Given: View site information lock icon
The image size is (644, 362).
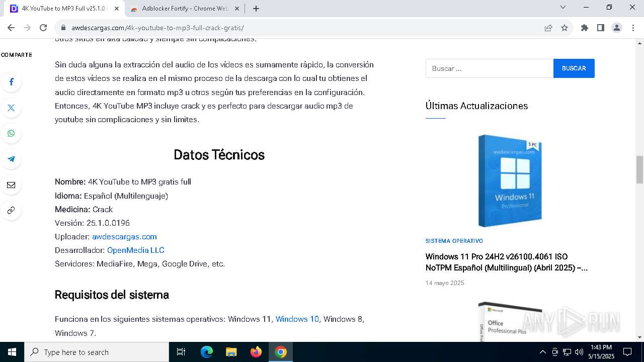Looking at the screenshot, I should pyautogui.click(x=63, y=28).
